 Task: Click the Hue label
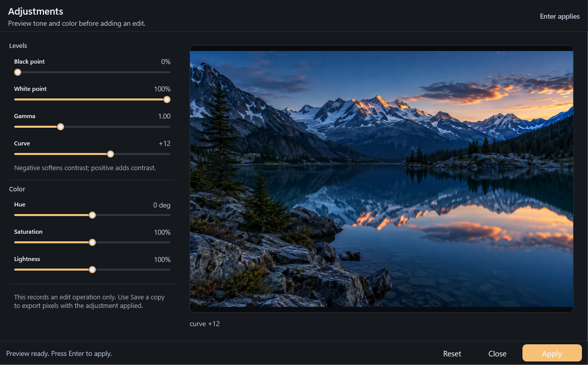[x=20, y=204]
